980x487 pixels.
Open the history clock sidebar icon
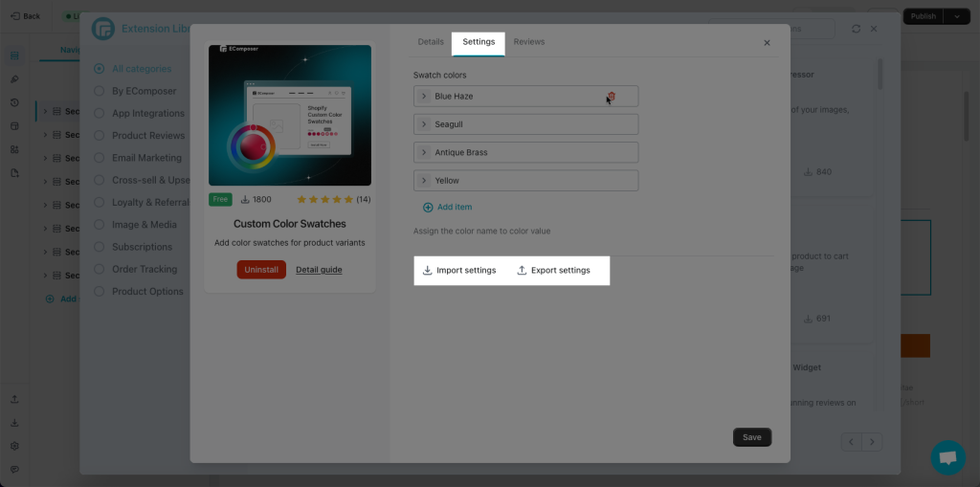[14, 102]
